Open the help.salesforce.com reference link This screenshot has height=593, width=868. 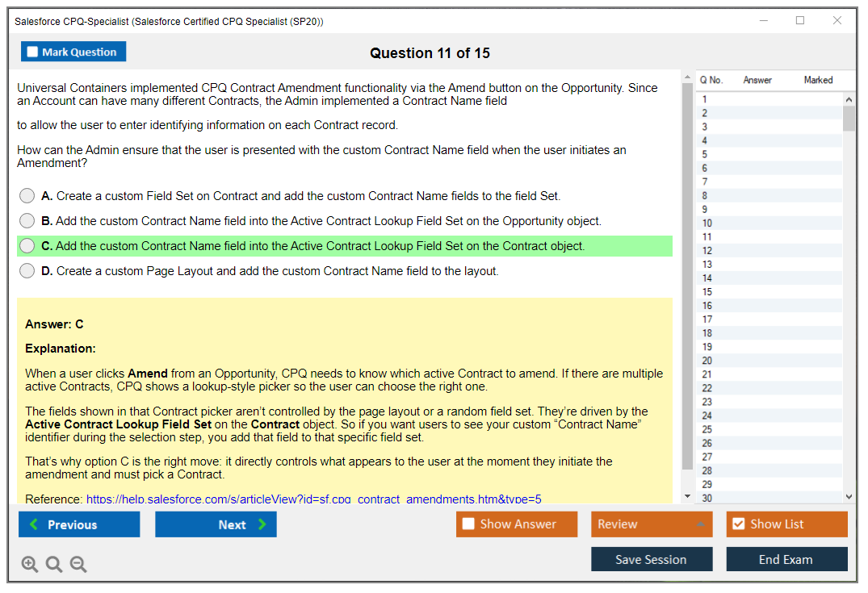point(313,499)
